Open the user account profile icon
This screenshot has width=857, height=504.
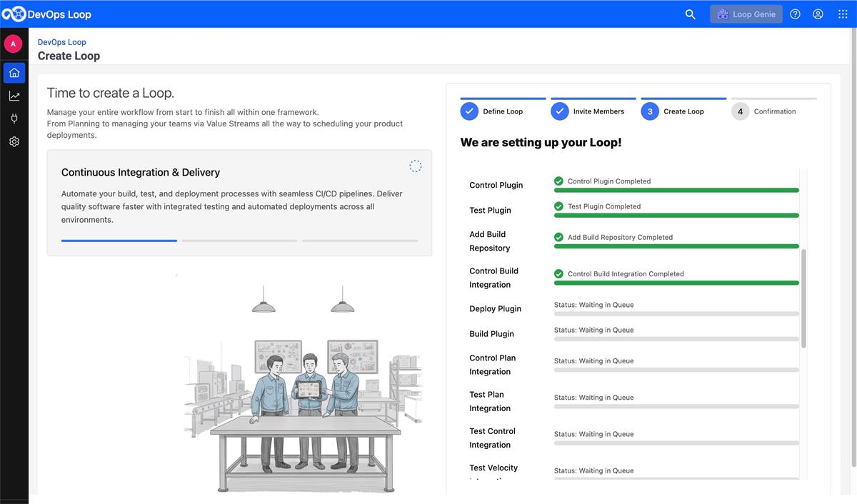point(818,14)
